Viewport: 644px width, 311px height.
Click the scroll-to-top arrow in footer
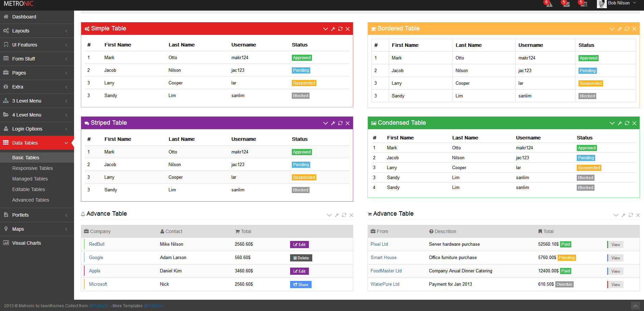point(635,306)
